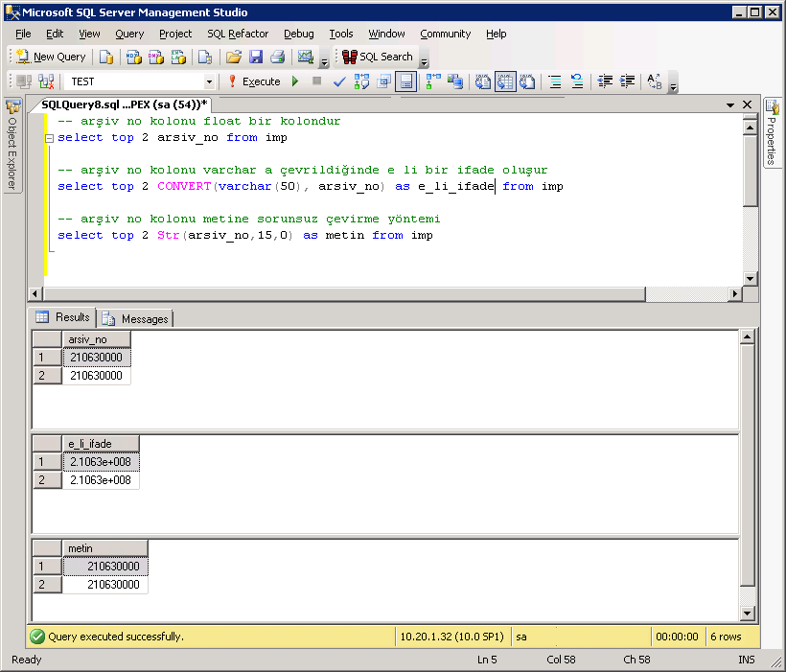
Task: Expand the Standard toolbar overflow options
Action: tap(324, 58)
